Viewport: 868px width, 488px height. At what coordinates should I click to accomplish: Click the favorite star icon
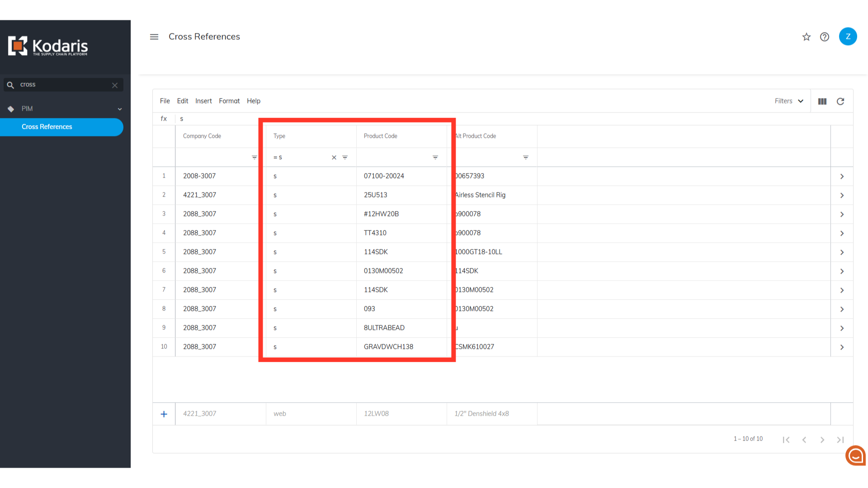click(807, 37)
